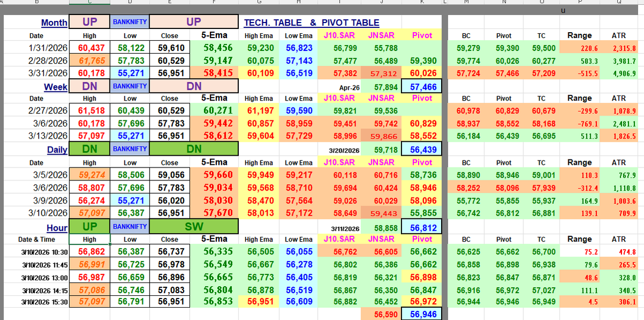Select date cell 1/31/2026
This screenshot has width=644, height=320.
[36, 48]
